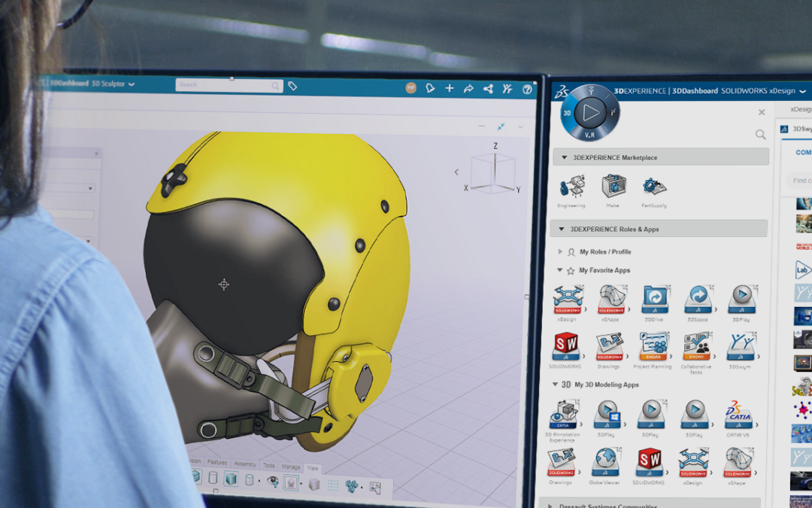Click the share arrow icon in top bar
This screenshot has width=812, height=508.
point(468,89)
